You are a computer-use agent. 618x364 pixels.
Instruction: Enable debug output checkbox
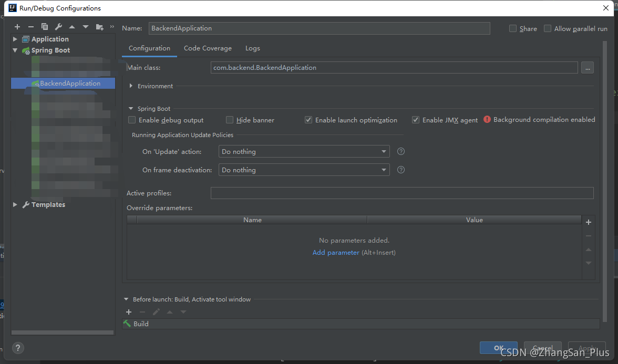coord(132,120)
